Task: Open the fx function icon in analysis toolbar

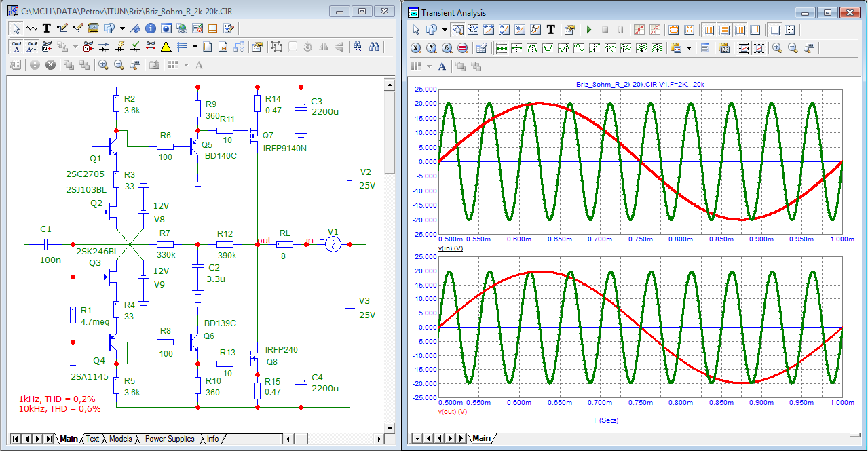Action: tap(535, 30)
